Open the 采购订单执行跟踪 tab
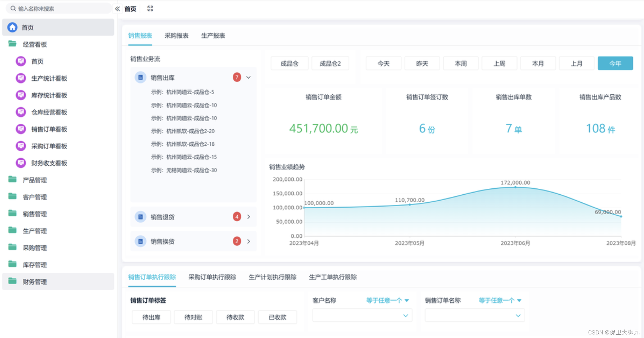The image size is (644, 338). click(212, 277)
